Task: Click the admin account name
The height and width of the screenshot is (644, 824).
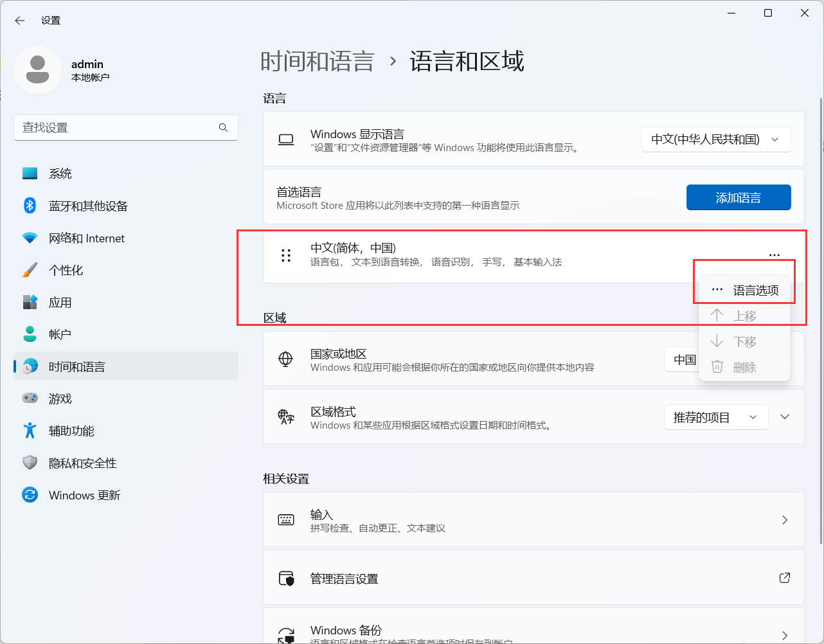Action: pyautogui.click(x=87, y=64)
